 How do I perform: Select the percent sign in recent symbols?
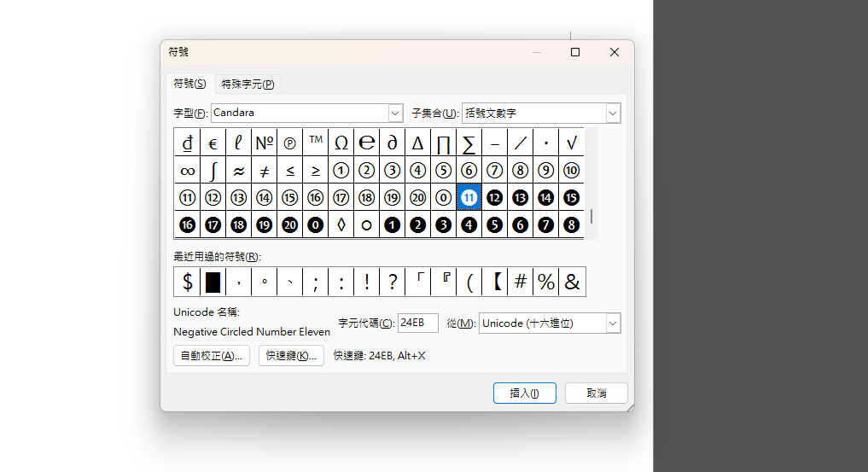pos(546,282)
